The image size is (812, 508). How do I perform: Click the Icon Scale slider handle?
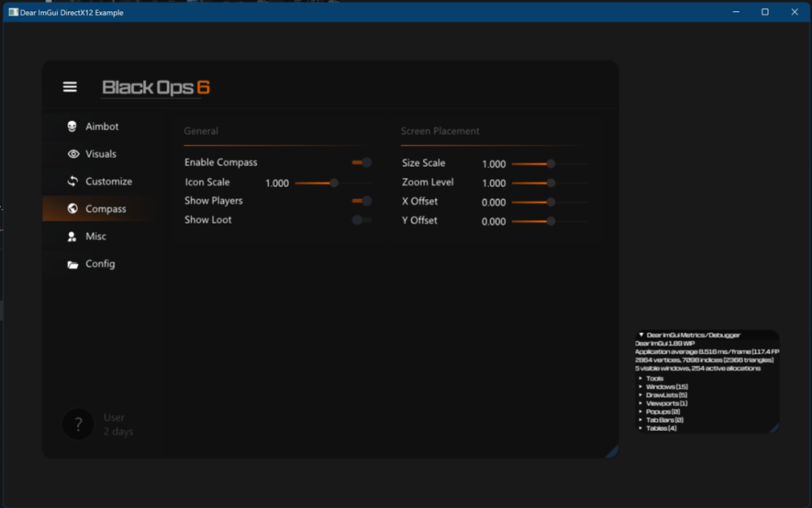(334, 183)
